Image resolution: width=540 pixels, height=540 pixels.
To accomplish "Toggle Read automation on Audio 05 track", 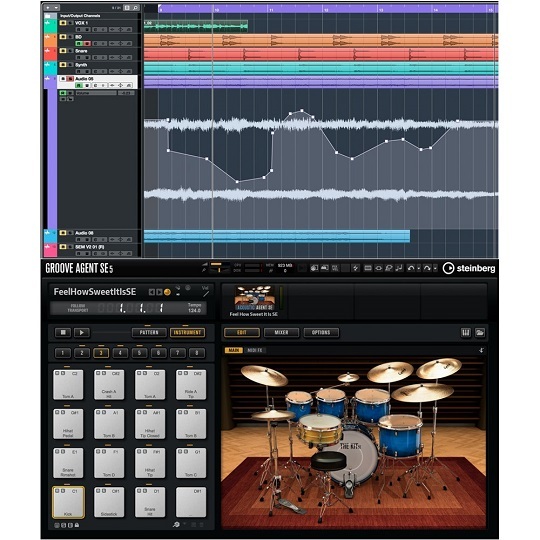I will coord(79,85).
